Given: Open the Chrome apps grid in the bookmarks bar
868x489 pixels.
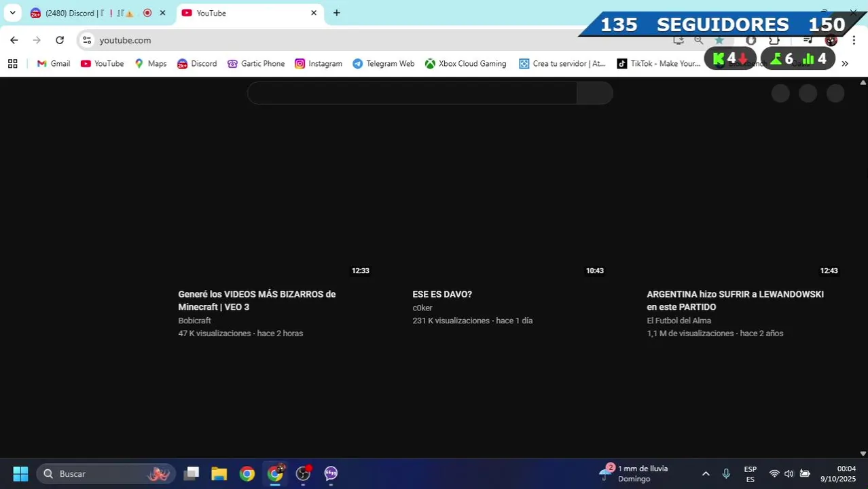Looking at the screenshot, I should pos(12,64).
